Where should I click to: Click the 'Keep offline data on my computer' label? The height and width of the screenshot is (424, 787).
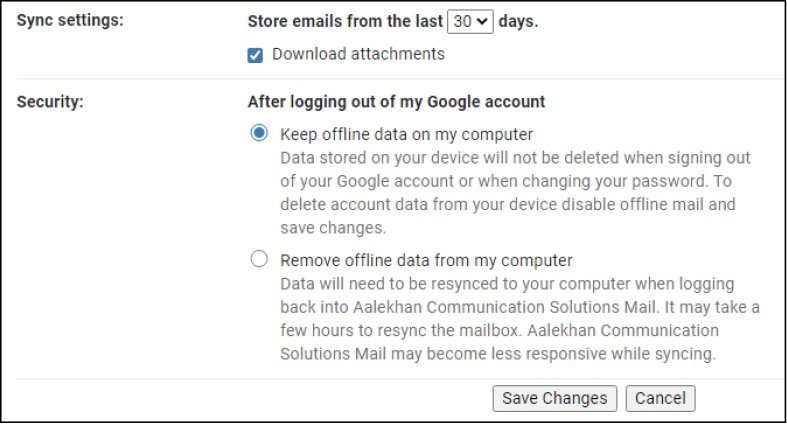click(406, 134)
